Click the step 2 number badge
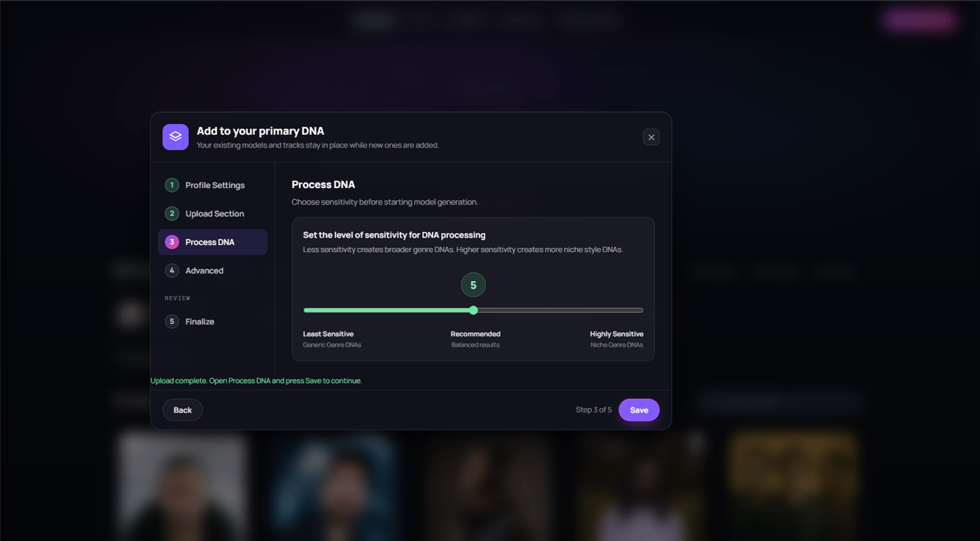The image size is (980, 541). (x=172, y=214)
